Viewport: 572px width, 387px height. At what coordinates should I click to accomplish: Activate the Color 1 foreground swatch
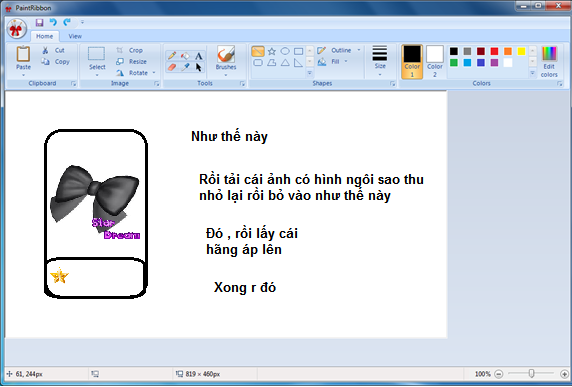point(412,61)
